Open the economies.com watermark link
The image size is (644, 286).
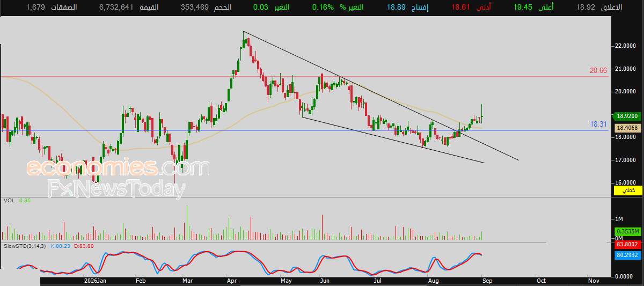pos(117,168)
